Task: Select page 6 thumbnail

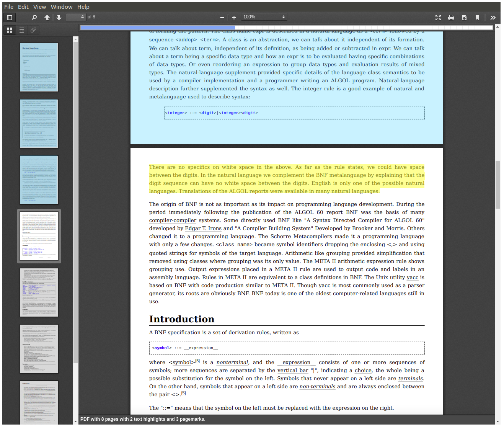Action: [x=39, y=349]
